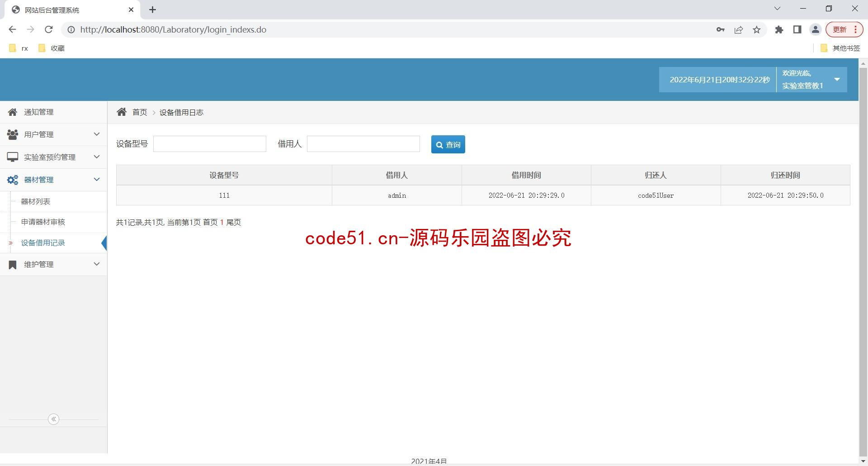Click the address bar URL
868x466 pixels.
point(173,29)
